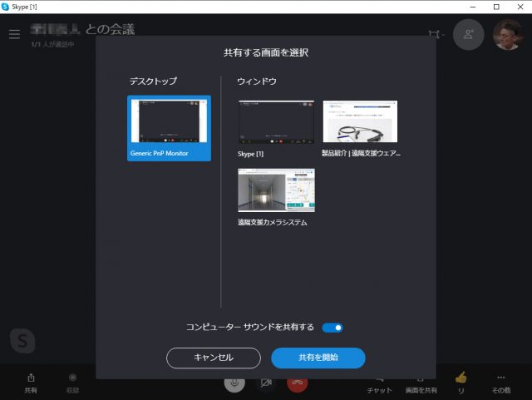Mute the microphone button

tap(234, 383)
